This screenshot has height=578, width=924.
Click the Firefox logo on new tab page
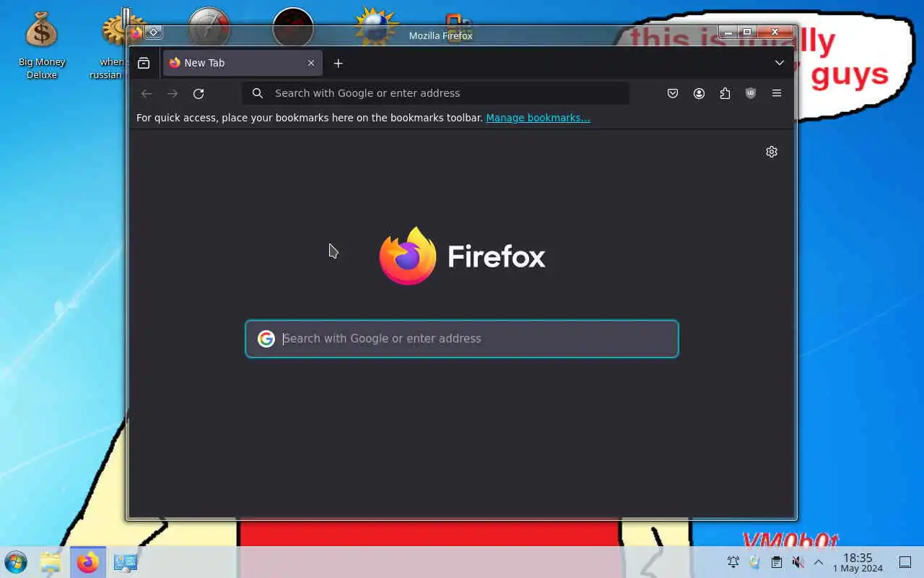click(x=462, y=256)
